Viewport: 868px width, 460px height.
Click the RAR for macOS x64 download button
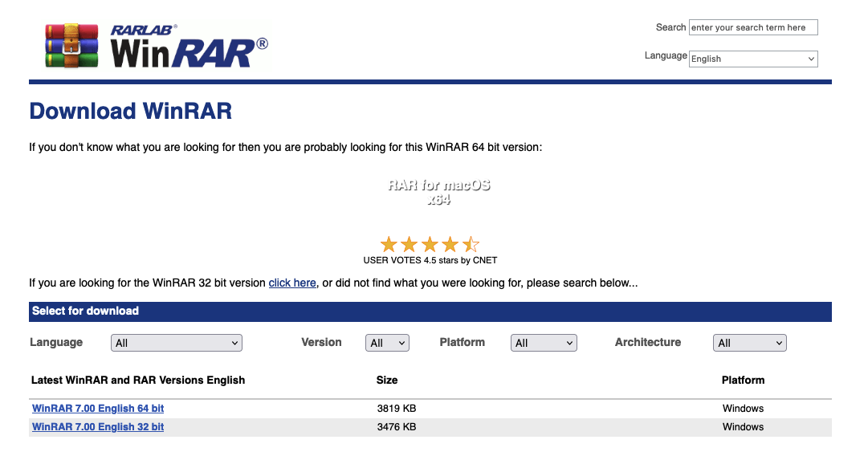[x=439, y=192]
